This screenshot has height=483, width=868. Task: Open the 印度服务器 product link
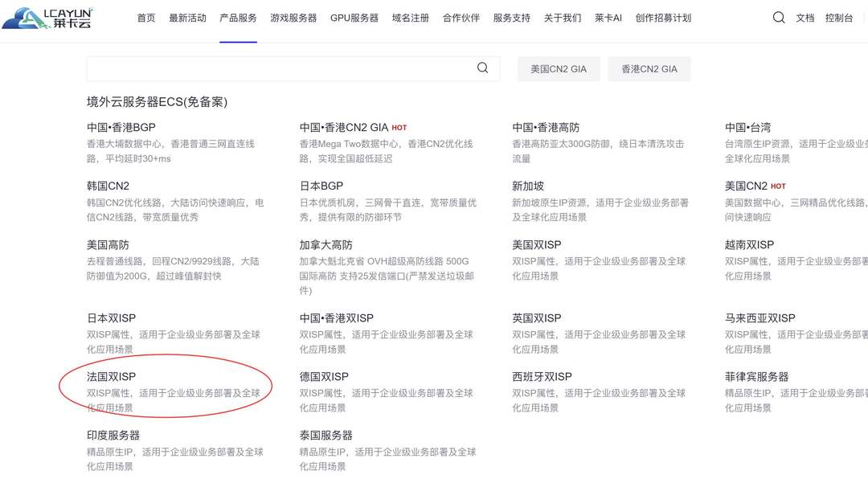click(x=113, y=436)
